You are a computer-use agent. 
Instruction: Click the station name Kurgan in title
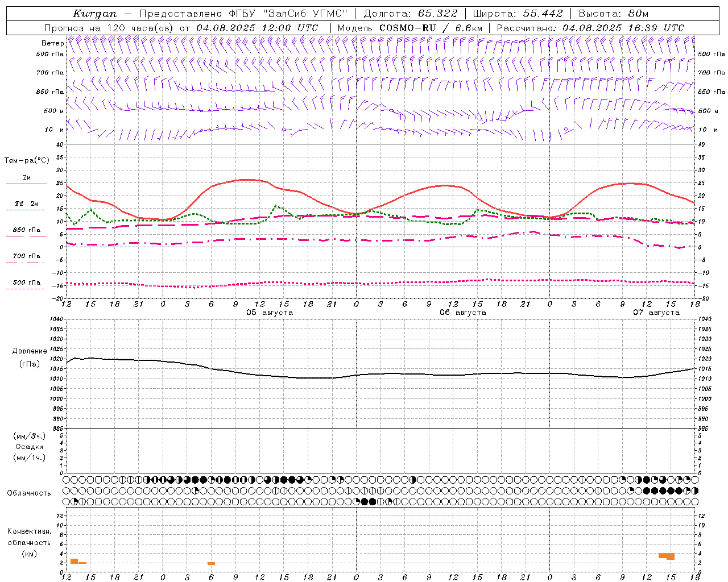[x=95, y=14]
